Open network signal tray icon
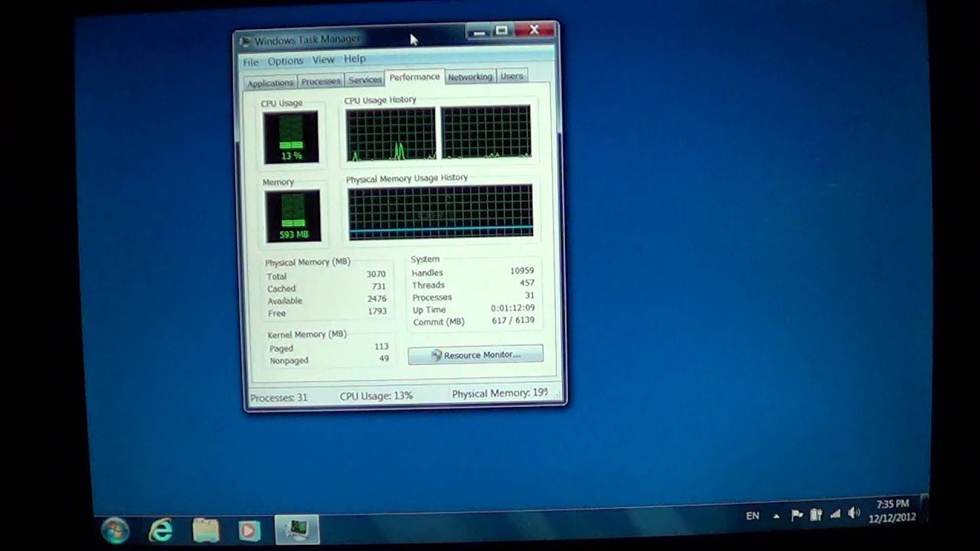The height and width of the screenshot is (551, 980). point(835,514)
